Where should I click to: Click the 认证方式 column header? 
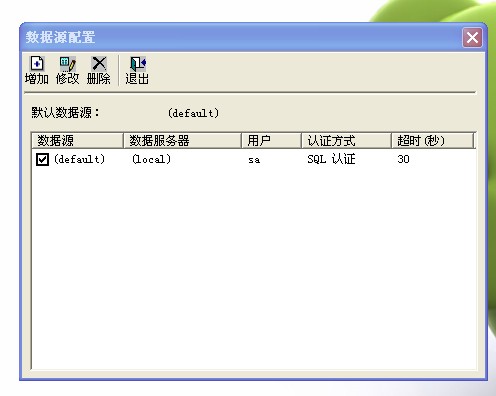coord(346,141)
